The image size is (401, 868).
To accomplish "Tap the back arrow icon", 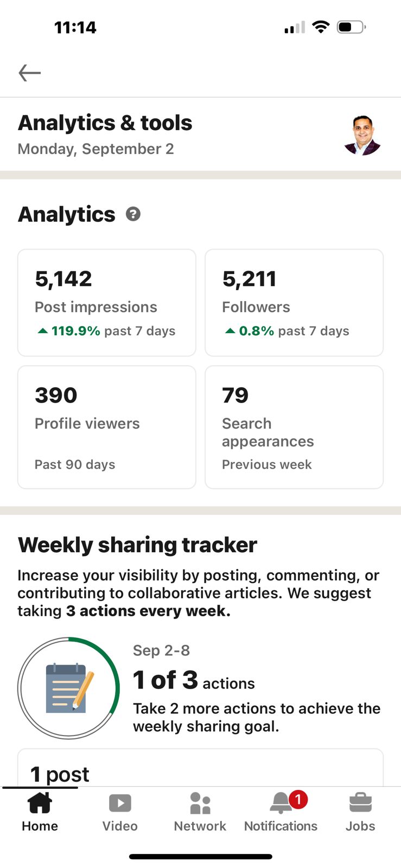I will (30, 73).
